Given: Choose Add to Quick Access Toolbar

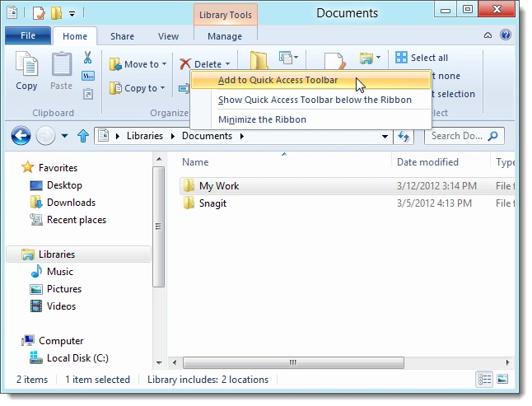Looking at the screenshot, I should click(x=310, y=80).
